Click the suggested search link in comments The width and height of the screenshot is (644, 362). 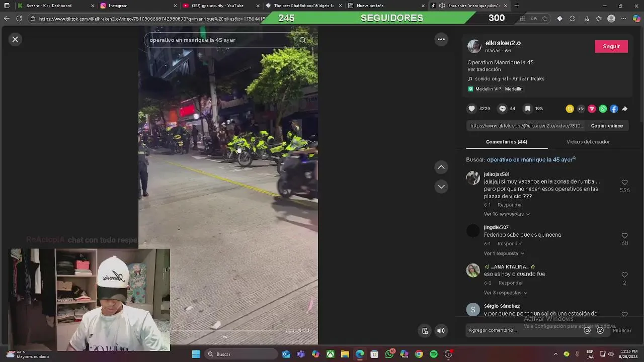coord(531,159)
